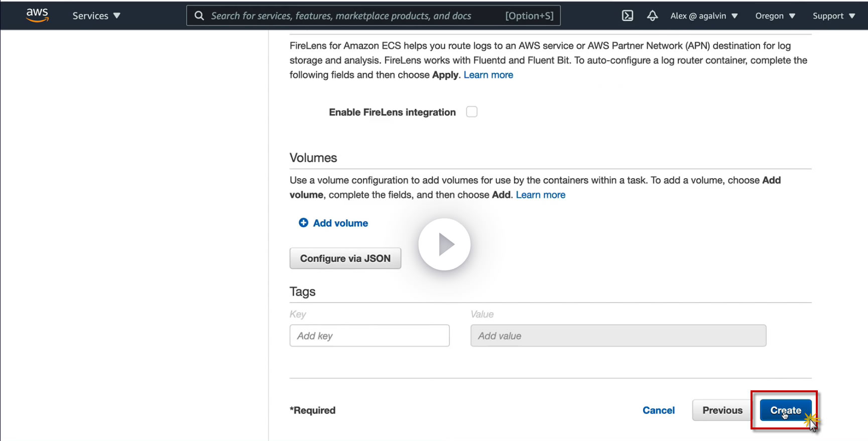Click Configure via JSON button
Viewport: 868px width, 441px height.
point(345,258)
